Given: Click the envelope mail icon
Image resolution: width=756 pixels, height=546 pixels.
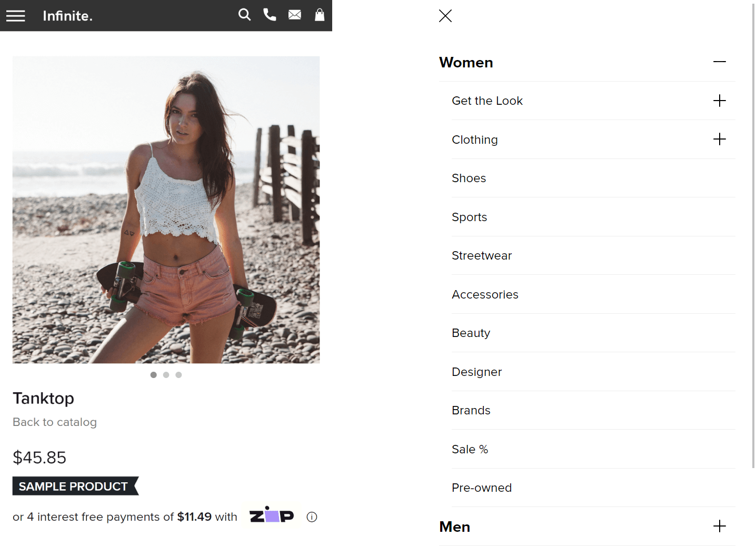Looking at the screenshot, I should [x=295, y=15].
